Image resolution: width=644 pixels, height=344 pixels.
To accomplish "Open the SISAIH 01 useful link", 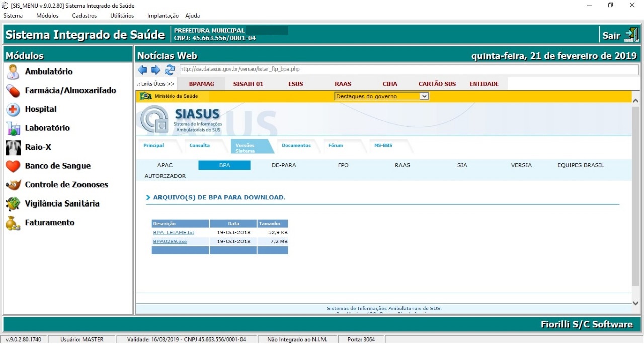I will [x=249, y=84].
